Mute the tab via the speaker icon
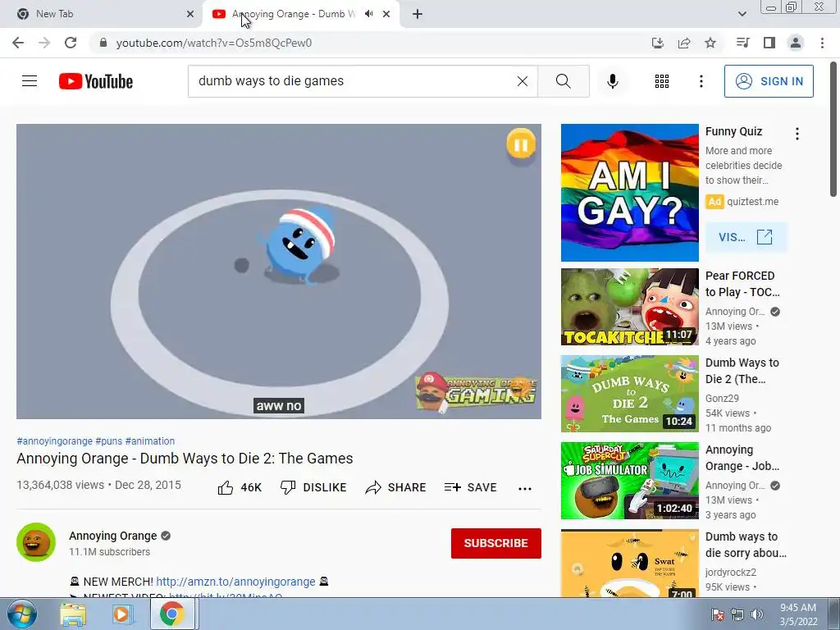Image resolution: width=840 pixels, height=630 pixels. point(368,14)
